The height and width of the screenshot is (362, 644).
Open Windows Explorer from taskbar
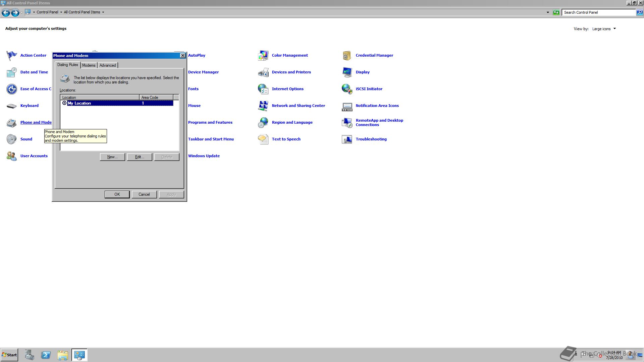(63, 355)
